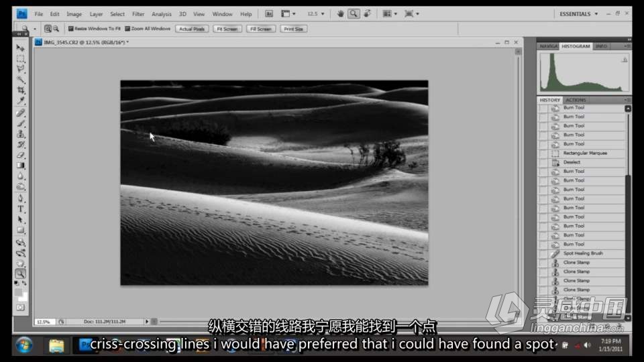644x362 pixels.
Task: Select the Rotate View tool icon
Action: click(368, 13)
